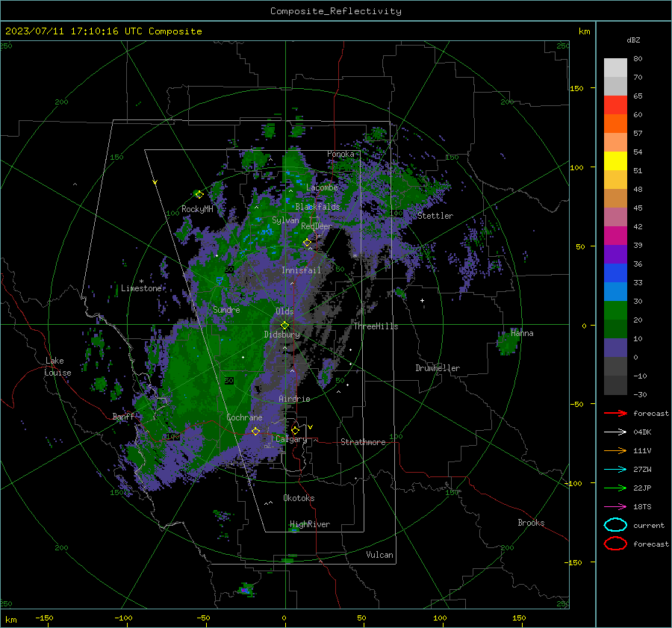Select the Cochrane label
This screenshot has height=628, width=672.
244,417
